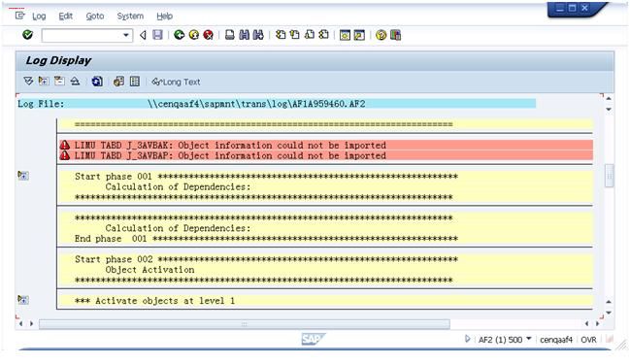Open the command field dropdown arrow
The image size is (630, 364).
(126, 35)
